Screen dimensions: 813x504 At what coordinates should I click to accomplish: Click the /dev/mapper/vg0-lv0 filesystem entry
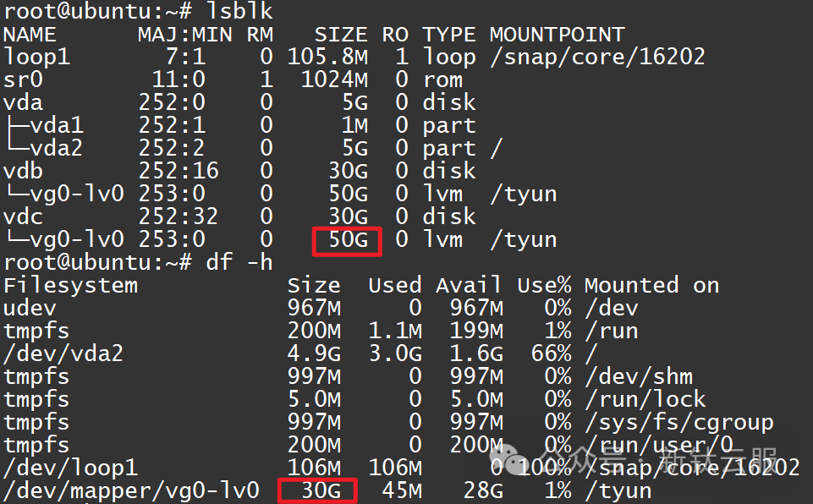(x=131, y=491)
